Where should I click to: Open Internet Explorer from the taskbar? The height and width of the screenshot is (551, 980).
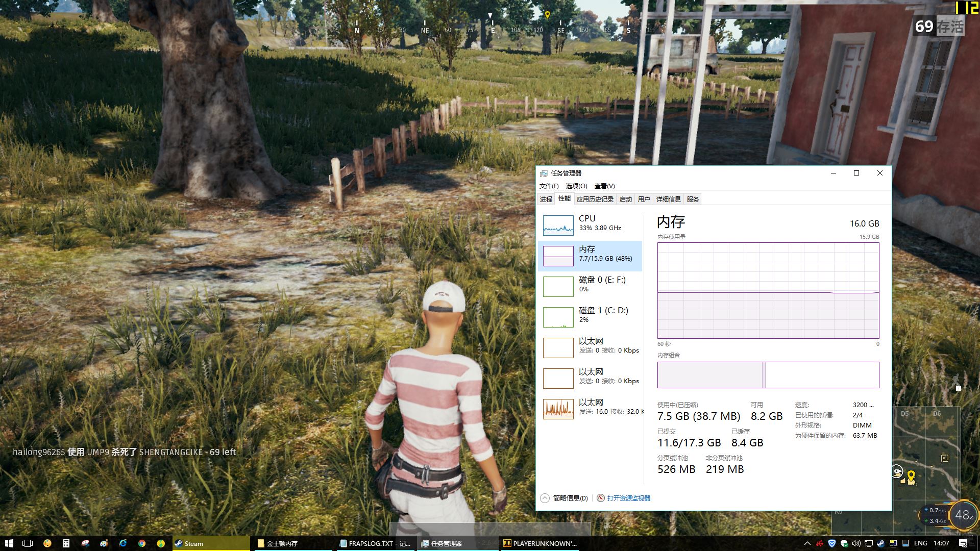tap(123, 543)
